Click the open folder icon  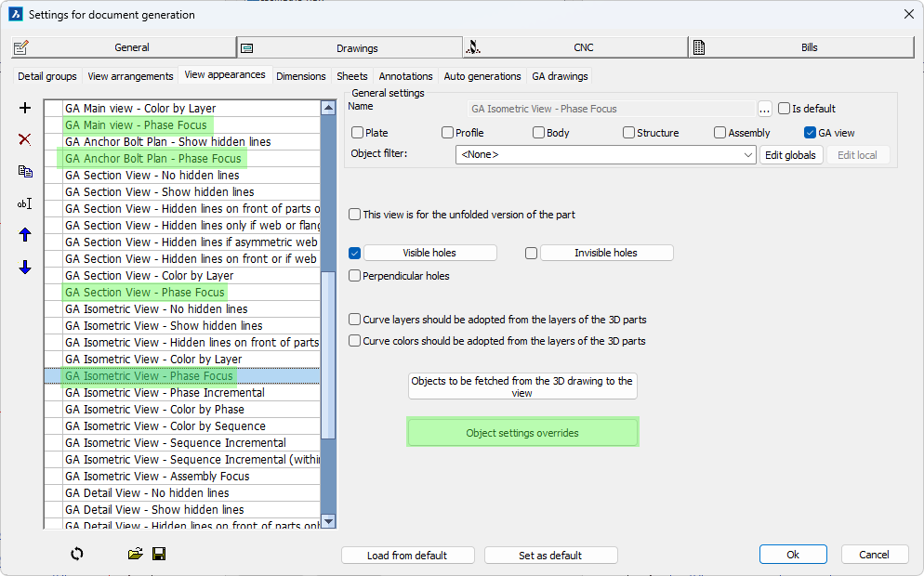point(136,554)
